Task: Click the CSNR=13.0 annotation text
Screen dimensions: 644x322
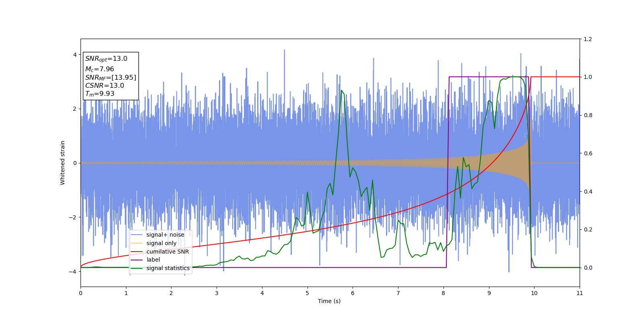Action: click(105, 85)
